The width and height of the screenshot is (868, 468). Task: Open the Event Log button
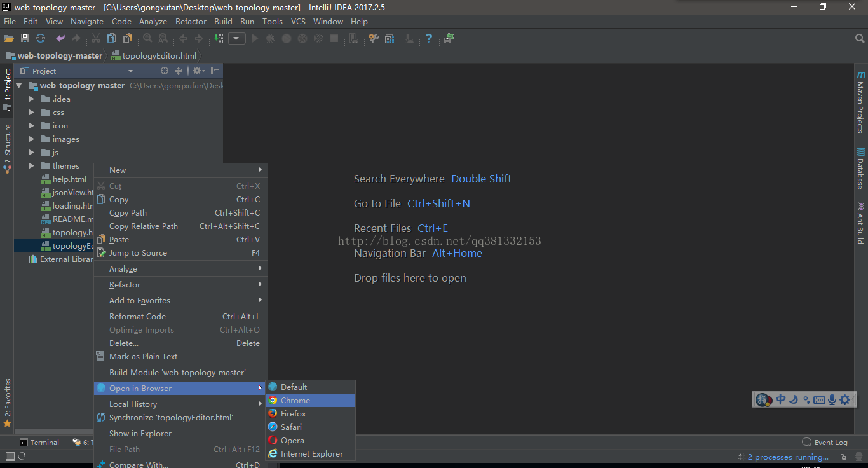(x=825, y=443)
